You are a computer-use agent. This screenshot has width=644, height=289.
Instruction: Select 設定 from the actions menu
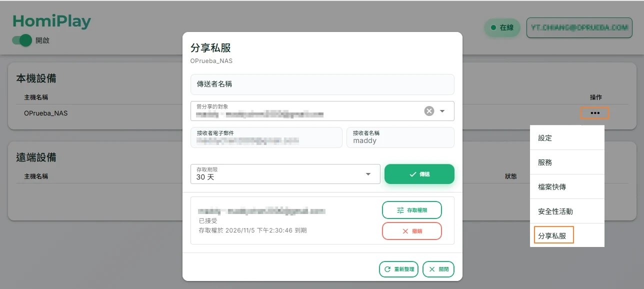567,137
